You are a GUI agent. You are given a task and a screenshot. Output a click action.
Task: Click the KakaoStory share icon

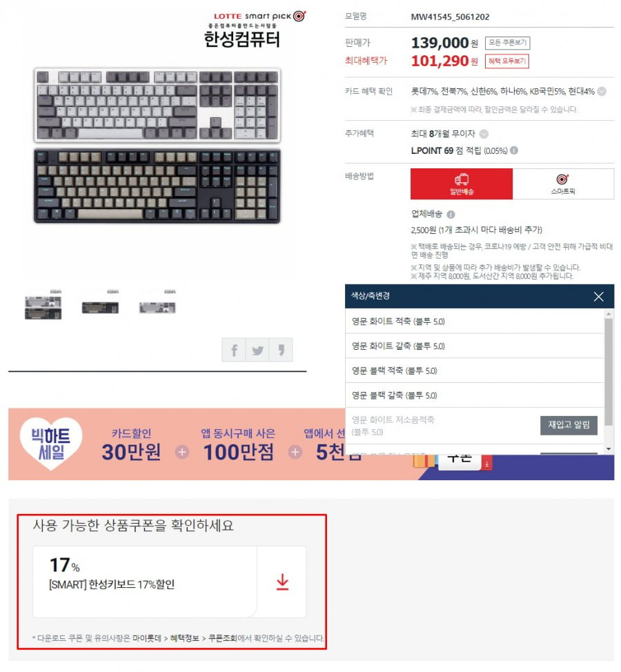tap(281, 350)
